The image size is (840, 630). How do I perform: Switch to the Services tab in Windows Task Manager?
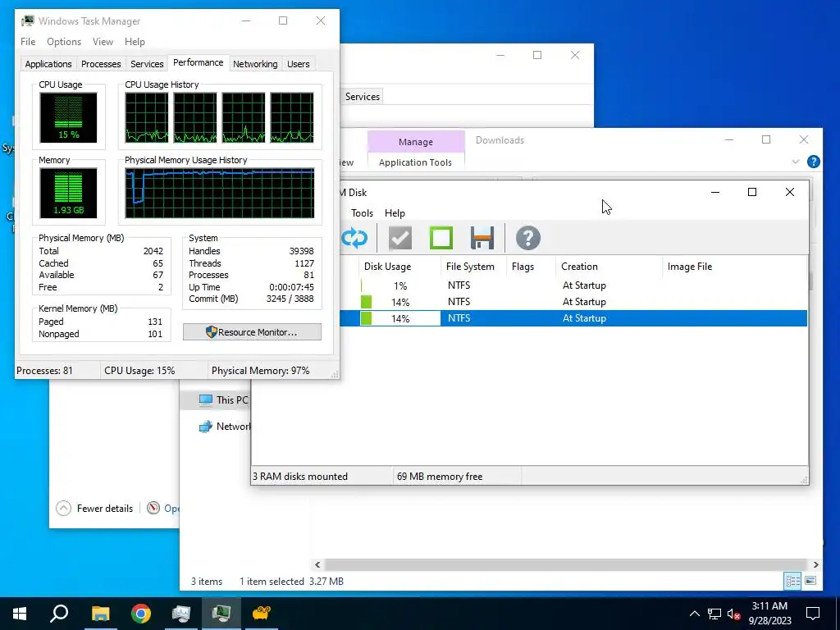147,64
